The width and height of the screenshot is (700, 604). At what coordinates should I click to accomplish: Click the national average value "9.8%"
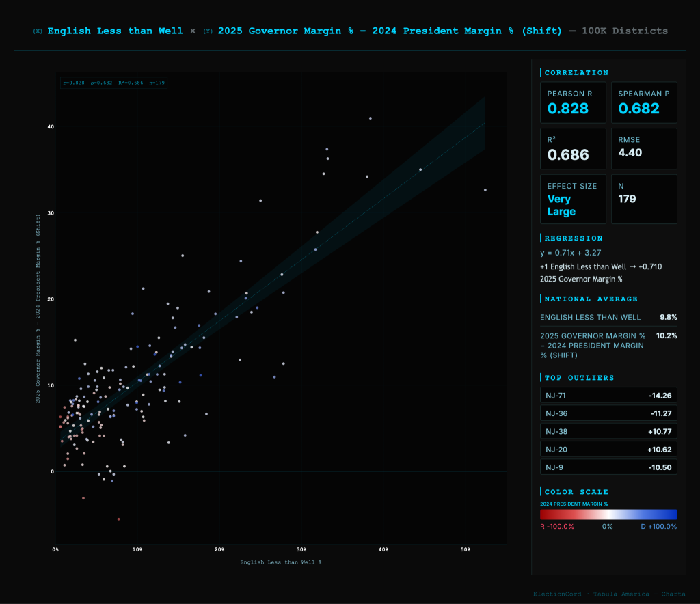669,317
